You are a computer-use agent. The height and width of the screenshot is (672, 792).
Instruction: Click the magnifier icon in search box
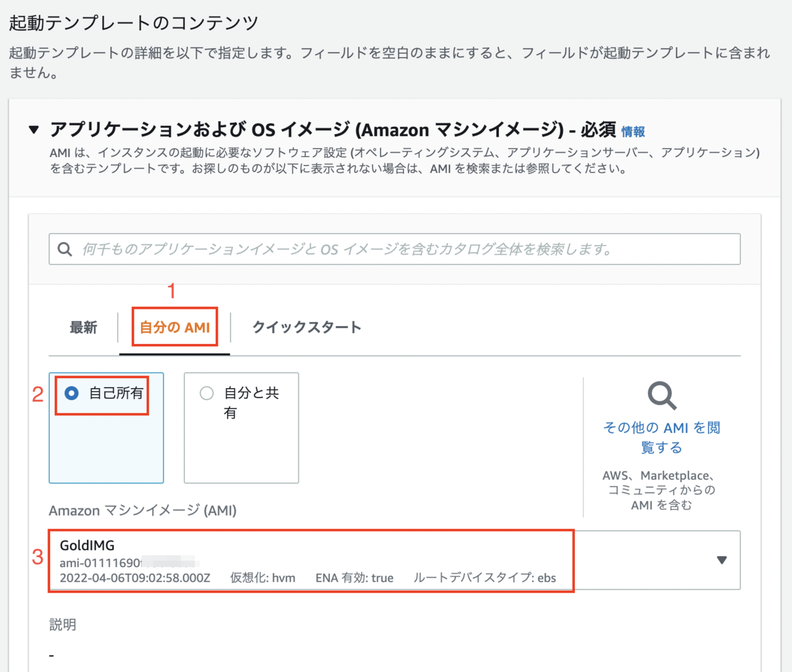pyautogui.click(x=65, y=249)
